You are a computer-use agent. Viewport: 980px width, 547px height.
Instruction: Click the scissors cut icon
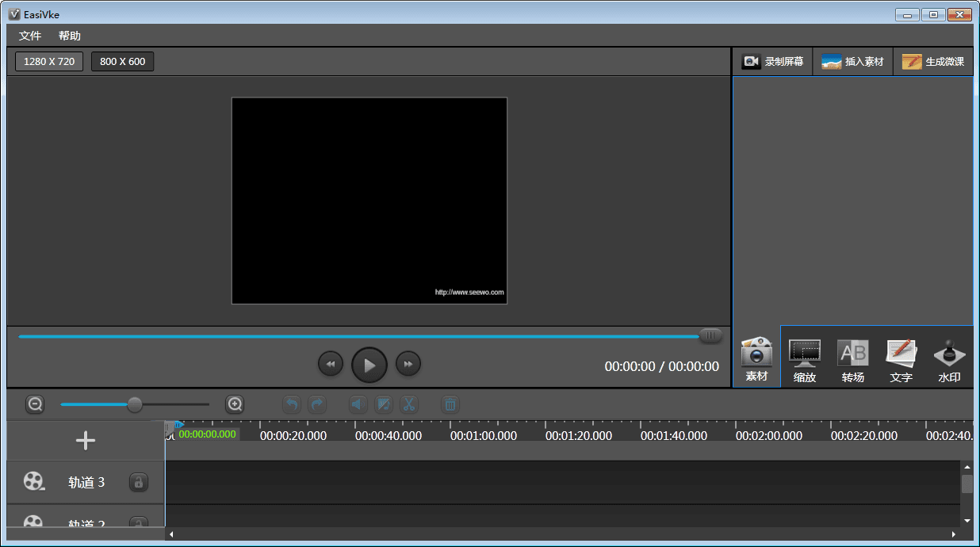tap(408, 404)
